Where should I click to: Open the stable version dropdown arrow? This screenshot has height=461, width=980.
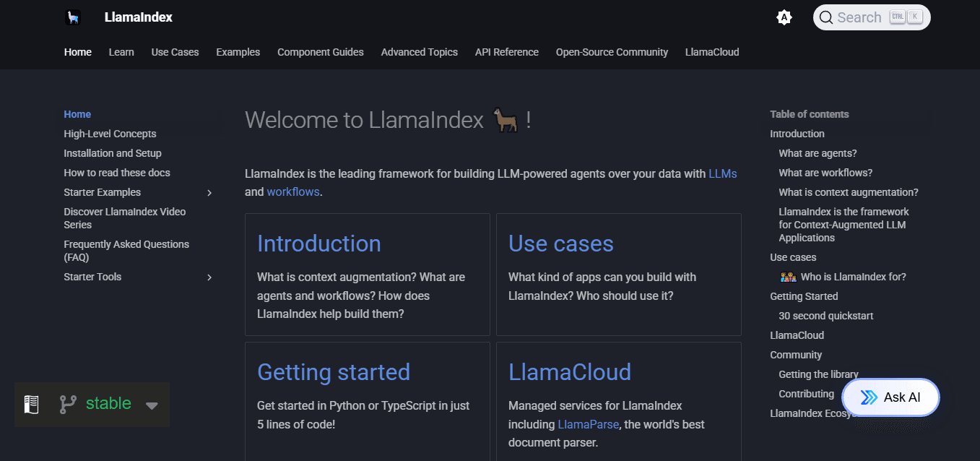[152, 405]
